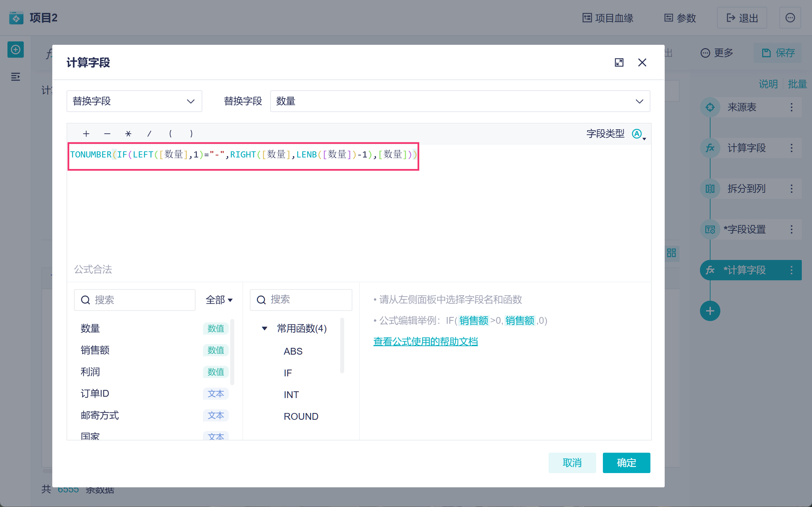Click the 确定 button
The image size is (812, 507).
pos(626,463)
